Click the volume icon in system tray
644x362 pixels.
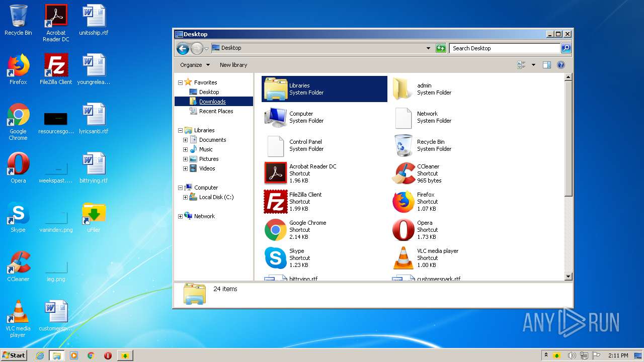572,355
